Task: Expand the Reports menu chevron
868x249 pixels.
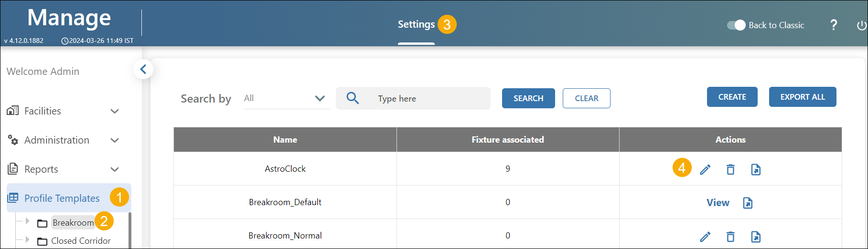Action: tap(115, 169)
